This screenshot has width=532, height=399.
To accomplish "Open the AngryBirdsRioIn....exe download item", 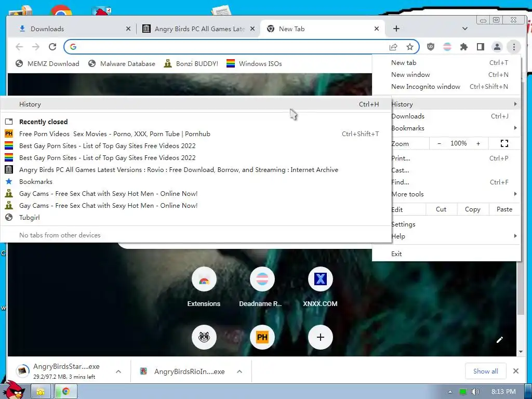I will pos(183,371).
